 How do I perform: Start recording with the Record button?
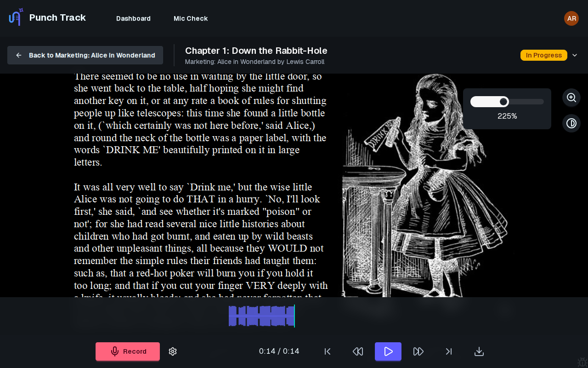coord(127,351)
